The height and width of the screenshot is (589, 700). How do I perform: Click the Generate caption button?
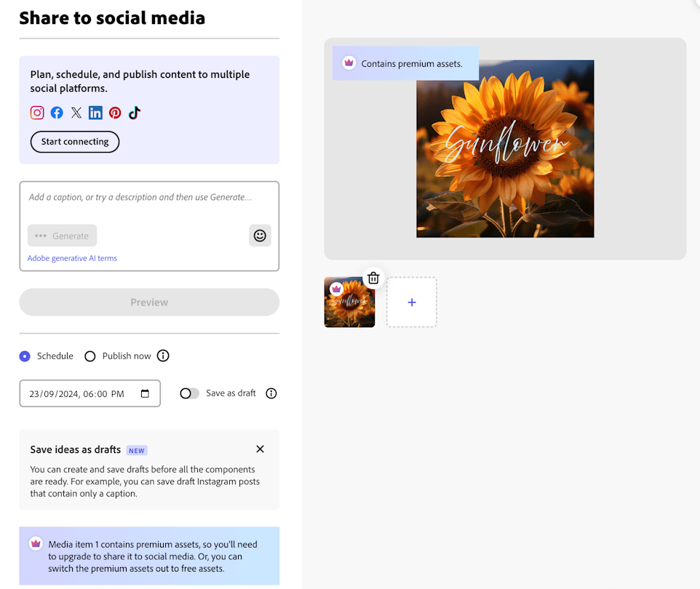[x=62, y=235]
